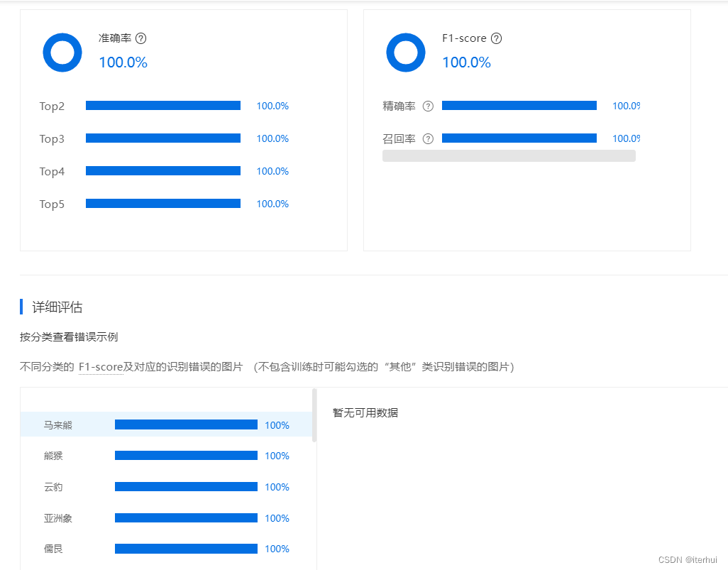Select the blue accuracy donut chart
This screenshot has height=570, width=728.
click(x=62, y=52)
